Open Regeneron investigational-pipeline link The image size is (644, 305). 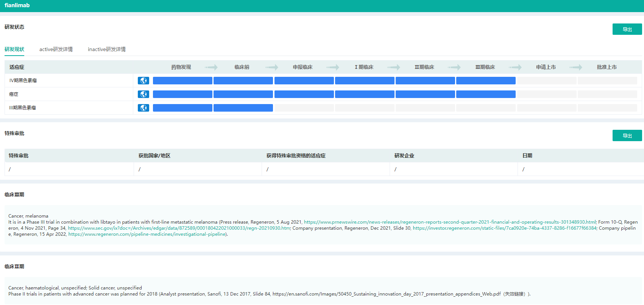click(x=147, y=234)
